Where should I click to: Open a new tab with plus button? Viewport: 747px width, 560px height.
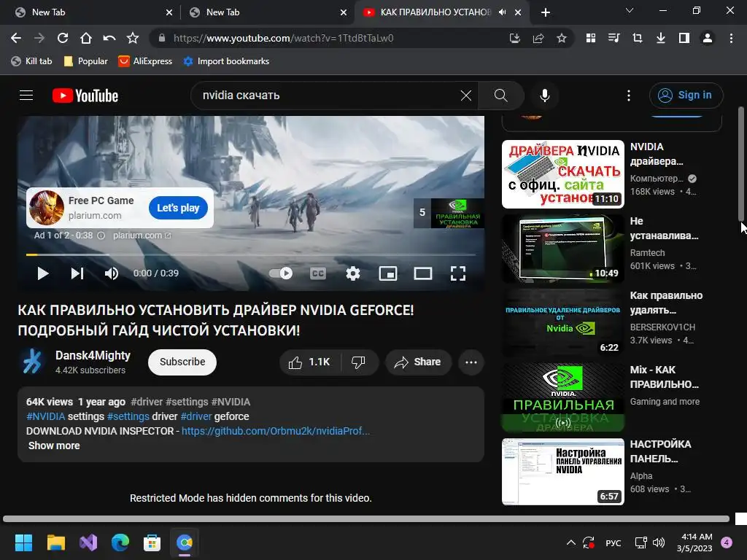[x=546, y=12]
